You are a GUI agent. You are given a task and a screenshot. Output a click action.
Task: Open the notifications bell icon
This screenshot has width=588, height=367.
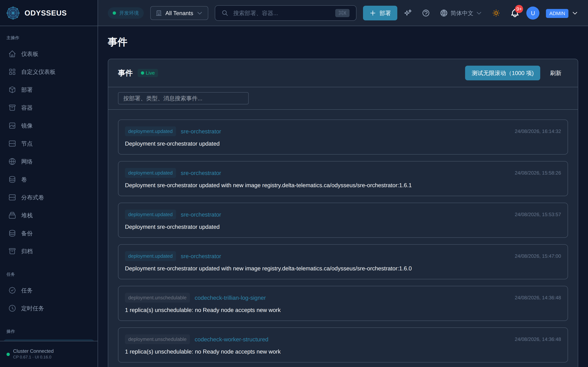click(515, 13)
